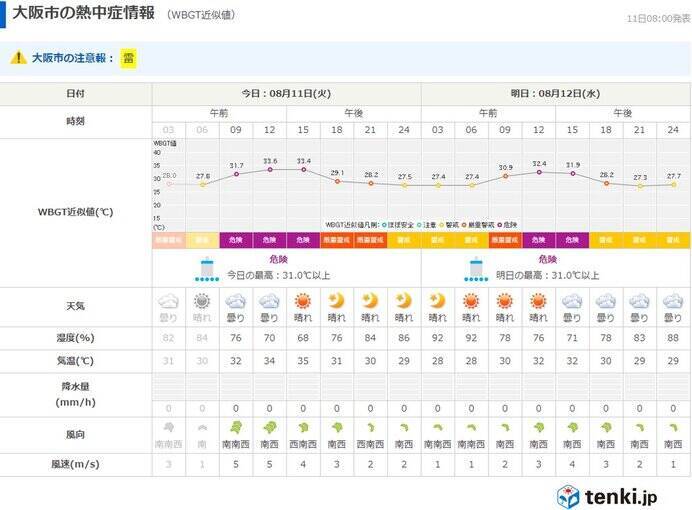Click tomorrow's shower hydration icon beside 危険
692x510 pixels.
(x=476, y=270)
